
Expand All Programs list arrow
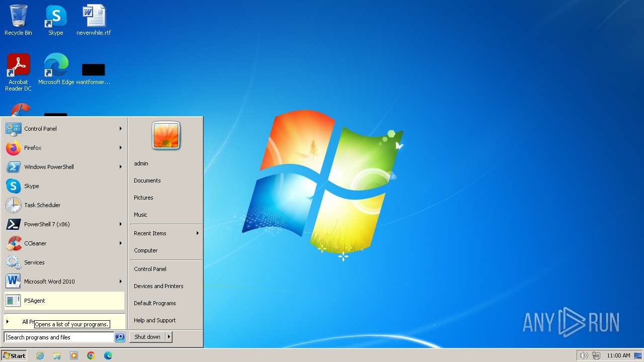pos(7,322)
